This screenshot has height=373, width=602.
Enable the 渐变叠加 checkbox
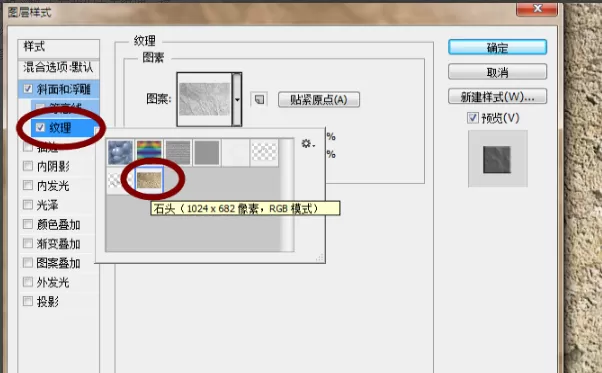[x=28, y=243]
